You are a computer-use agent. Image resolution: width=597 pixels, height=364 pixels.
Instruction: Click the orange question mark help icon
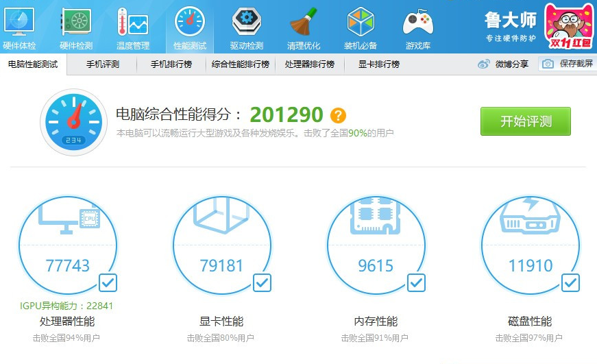pos(338,115)
